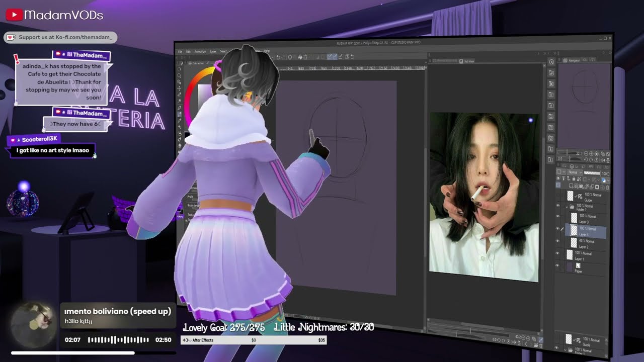The width and height of the screenshot is (644, 362).
Task: Hide Layer 3 with eye icon
Action: click(x=557, y=217)
